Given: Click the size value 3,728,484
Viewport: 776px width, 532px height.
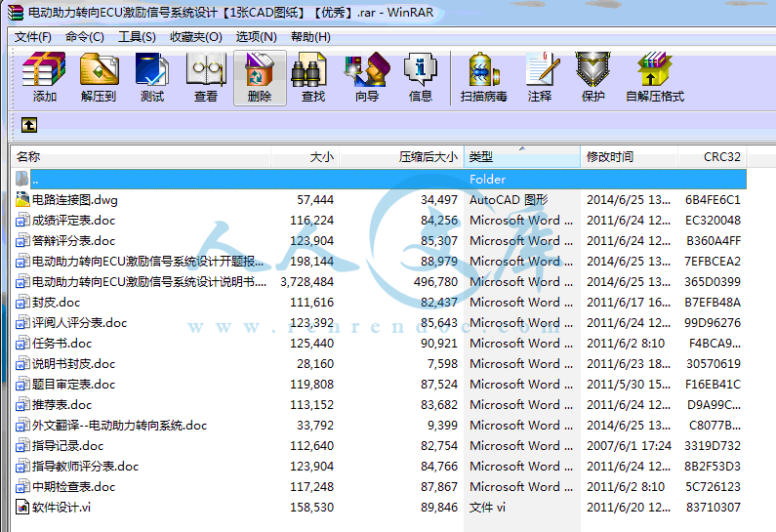Looking at the screenshot, I should coord(306,281).
